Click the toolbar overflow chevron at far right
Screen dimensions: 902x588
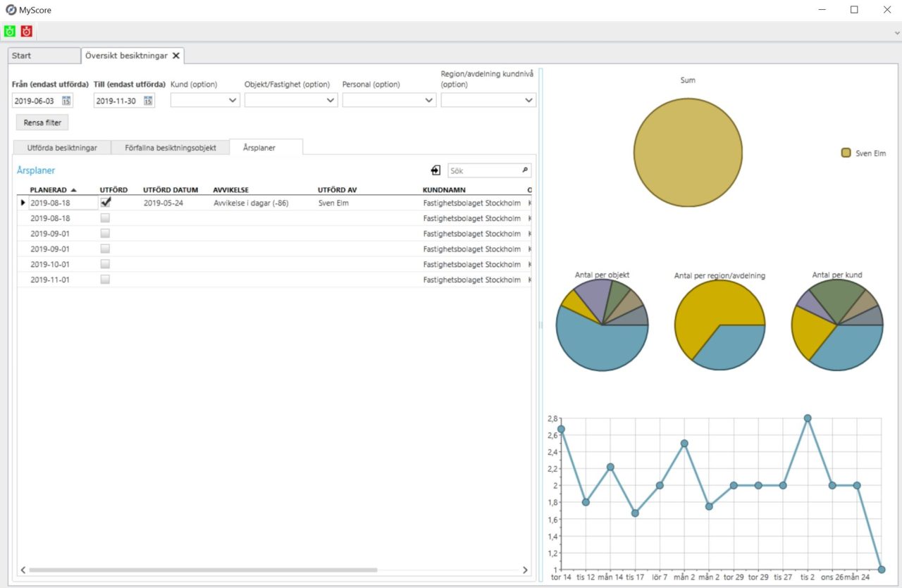coord(896,32)
